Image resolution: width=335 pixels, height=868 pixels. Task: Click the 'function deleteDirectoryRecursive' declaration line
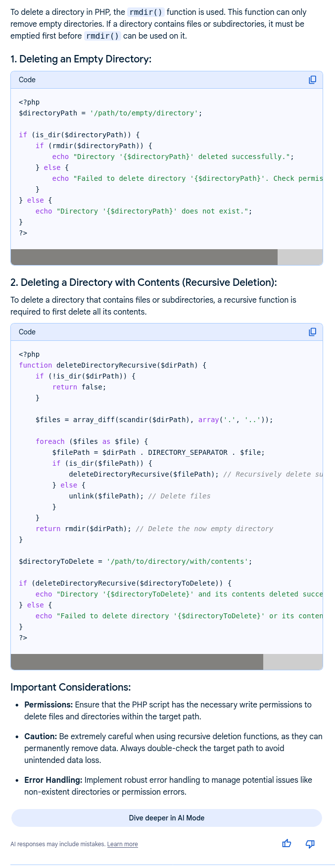pyautogui.click(x=112, y=365)
